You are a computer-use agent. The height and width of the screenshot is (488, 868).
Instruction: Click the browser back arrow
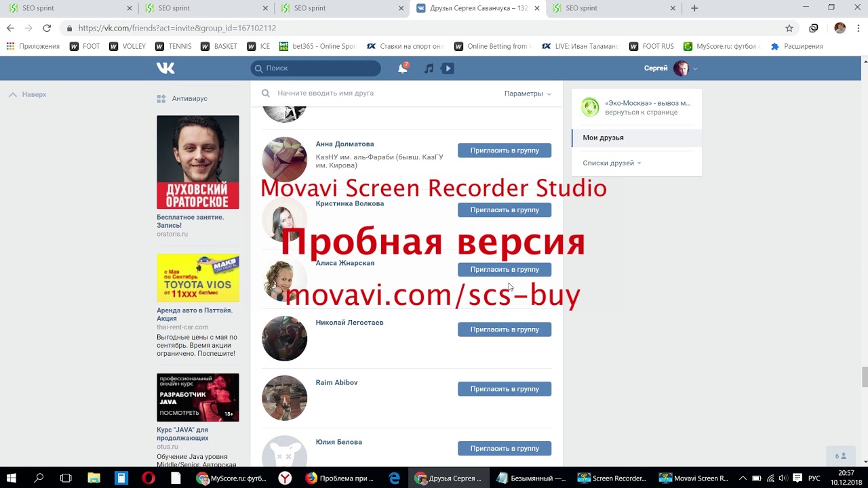pos(10,28)
